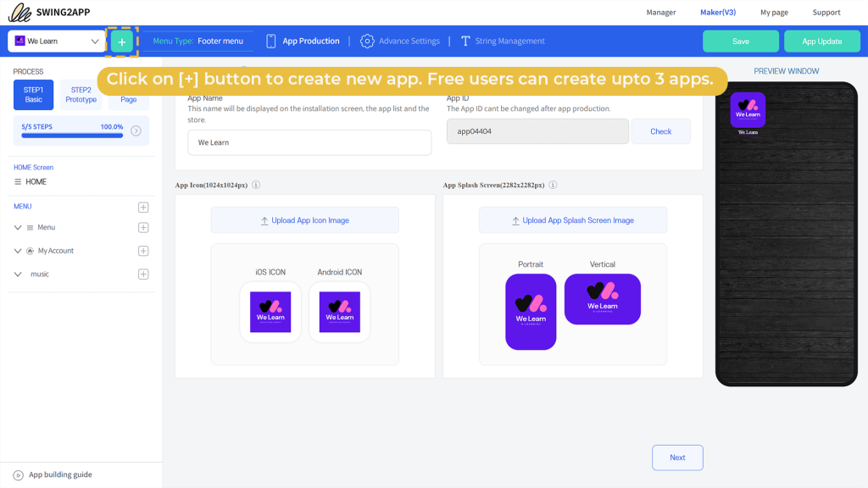Add submenu with plus icon in Menu row
The width and height of the screenshot is (868, 488).
point(143,227)
